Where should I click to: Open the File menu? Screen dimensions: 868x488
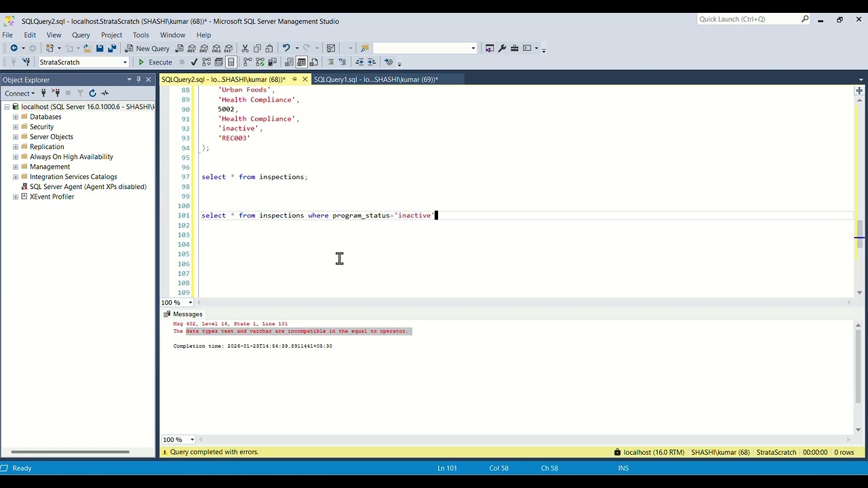point(7,35)
